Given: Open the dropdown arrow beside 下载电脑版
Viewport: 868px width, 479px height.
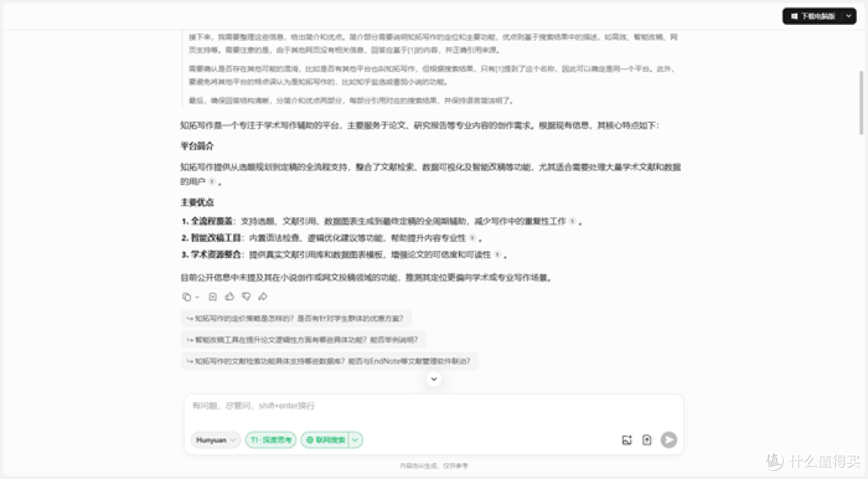Looking at the screenshot, I should point(849,16).
